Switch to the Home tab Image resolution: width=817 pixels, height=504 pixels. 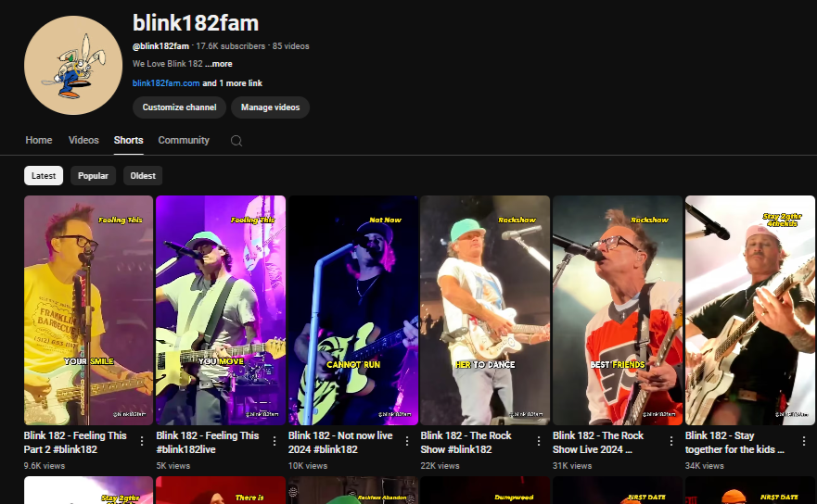(39, 141)
